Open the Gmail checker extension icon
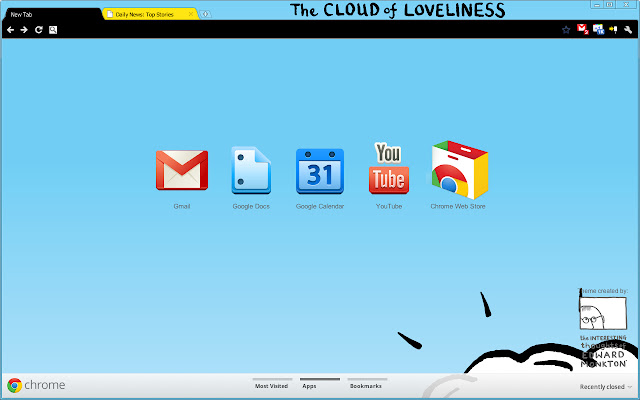The image size is (640, 400). [x=582, y=29]
